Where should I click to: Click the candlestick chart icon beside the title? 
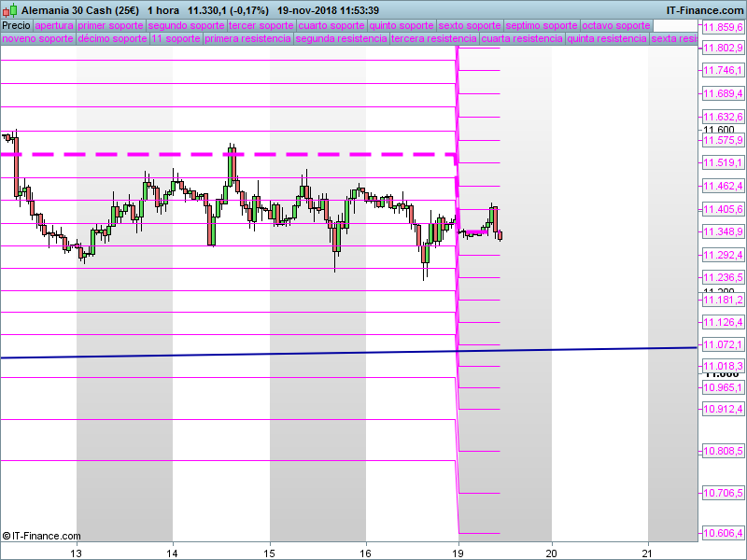click(x=9, y=10)
